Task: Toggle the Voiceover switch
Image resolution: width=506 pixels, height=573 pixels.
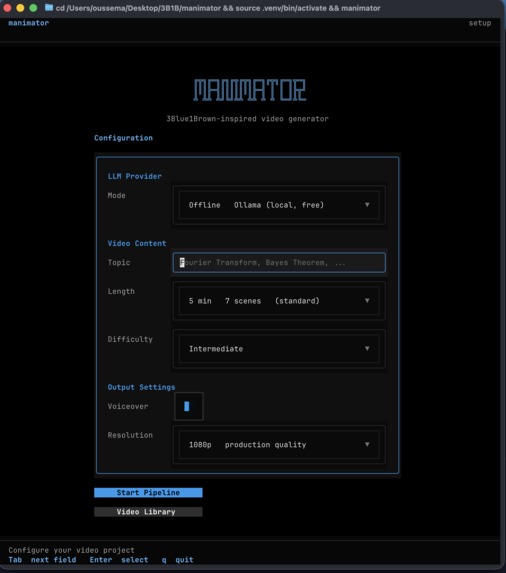Action: coord(189,406)
